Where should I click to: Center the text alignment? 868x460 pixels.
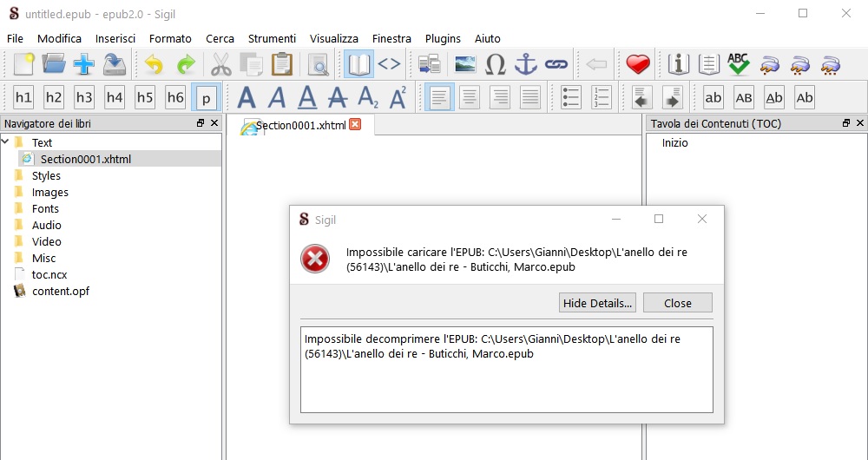470,97
